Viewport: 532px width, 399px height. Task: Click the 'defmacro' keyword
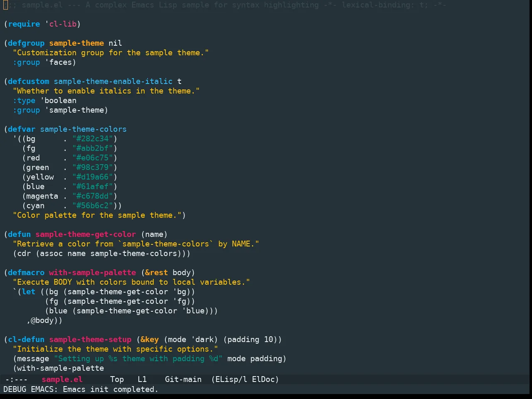pos(26,273)
